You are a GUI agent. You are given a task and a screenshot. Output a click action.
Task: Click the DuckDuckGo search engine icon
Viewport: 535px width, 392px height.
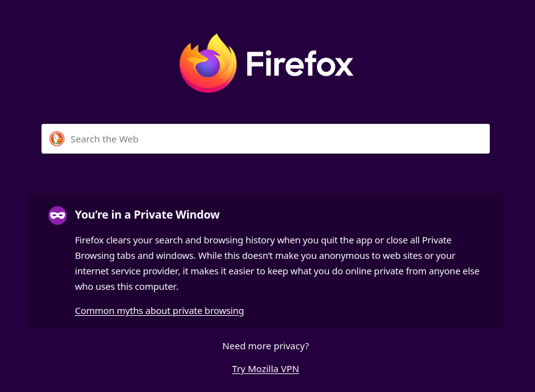[x=57, y=139]
